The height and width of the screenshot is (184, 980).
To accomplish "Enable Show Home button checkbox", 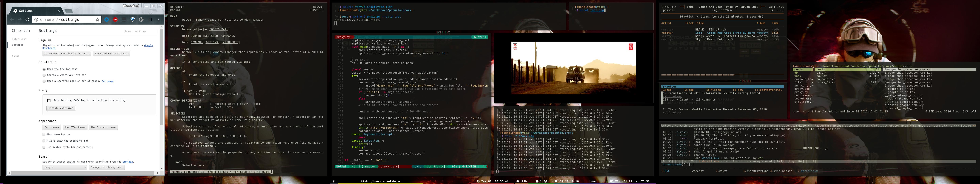I will (x=44, y=134).
